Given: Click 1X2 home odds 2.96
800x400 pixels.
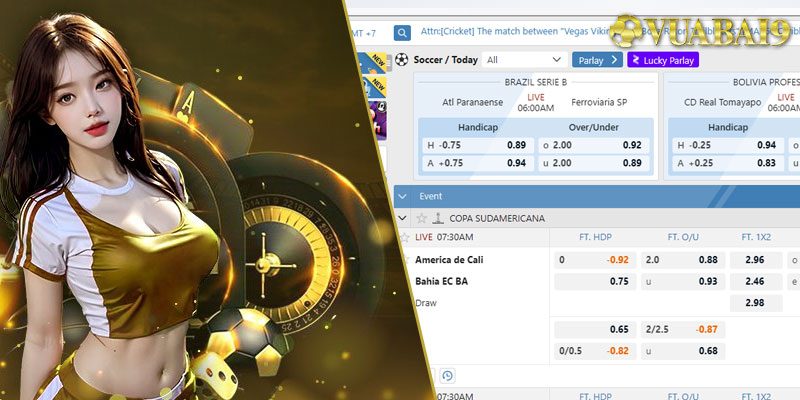Looking at the screenshot, I should (x=756, y=260).
